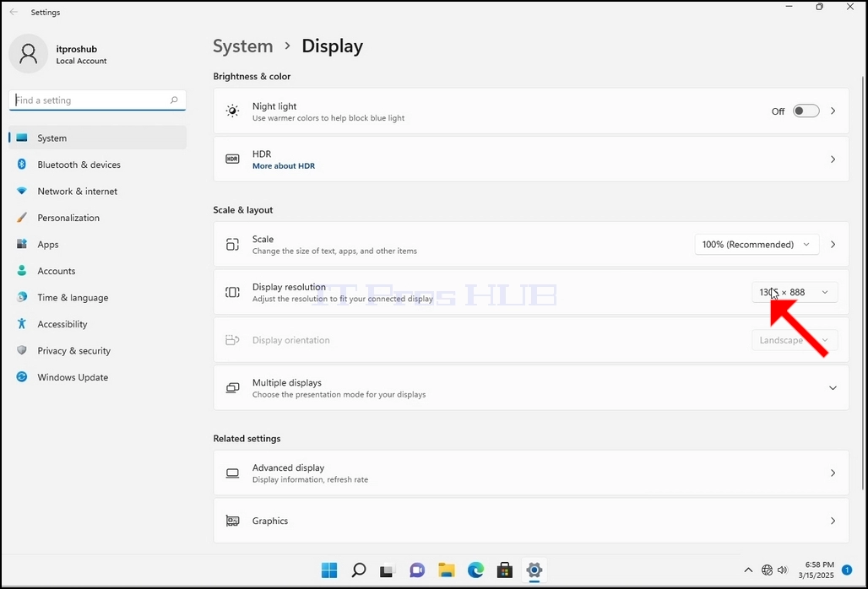Screen dimensions: 868x589
Task: Click Settings gear on taskbar
Action: pos(534,570)
